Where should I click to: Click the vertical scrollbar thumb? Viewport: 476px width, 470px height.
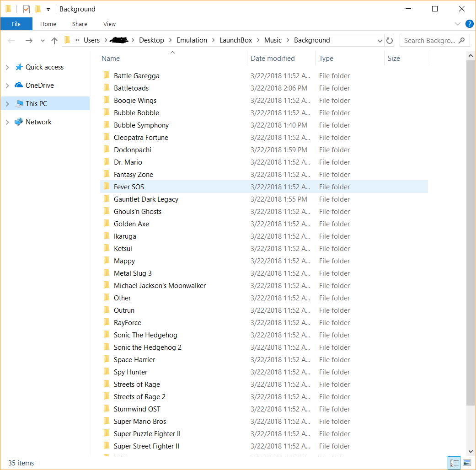[x=471, y=233]
